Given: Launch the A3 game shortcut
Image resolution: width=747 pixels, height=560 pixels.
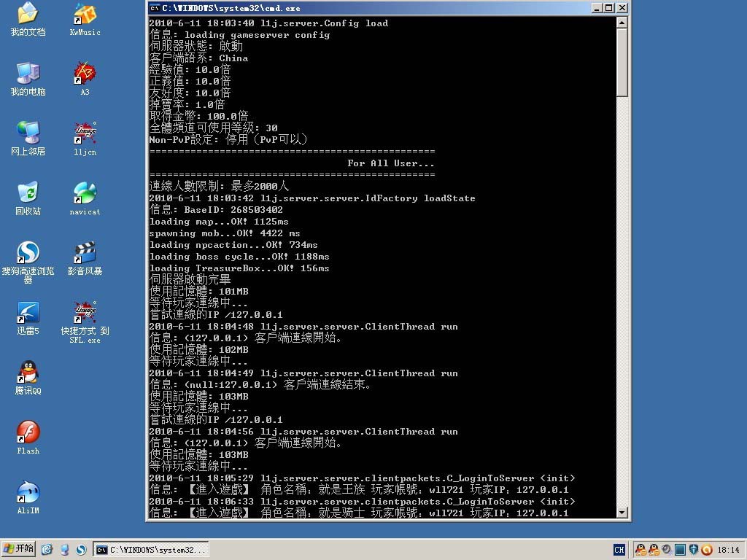Looking at the screenshot, I should pos(85,73).
